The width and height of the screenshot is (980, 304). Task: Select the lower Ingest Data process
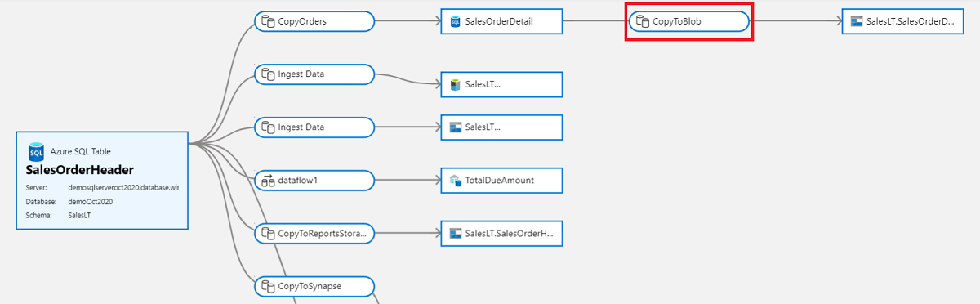[x=314, y=127]
